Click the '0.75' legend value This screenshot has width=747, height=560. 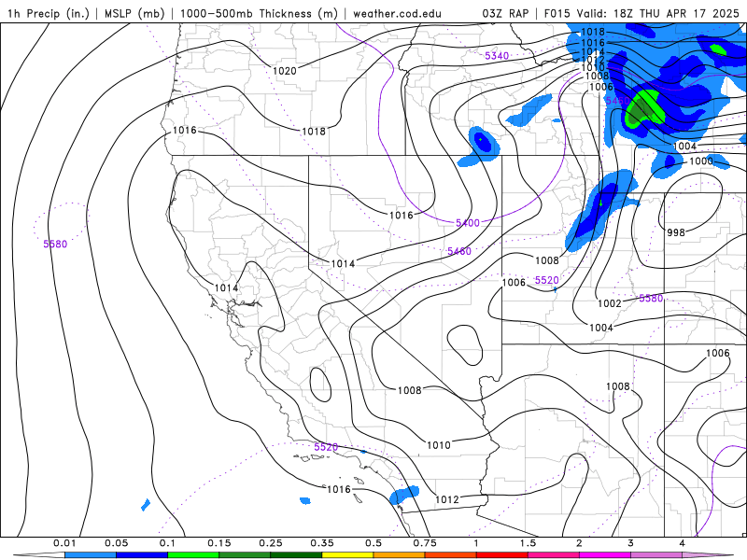(425, 543)
